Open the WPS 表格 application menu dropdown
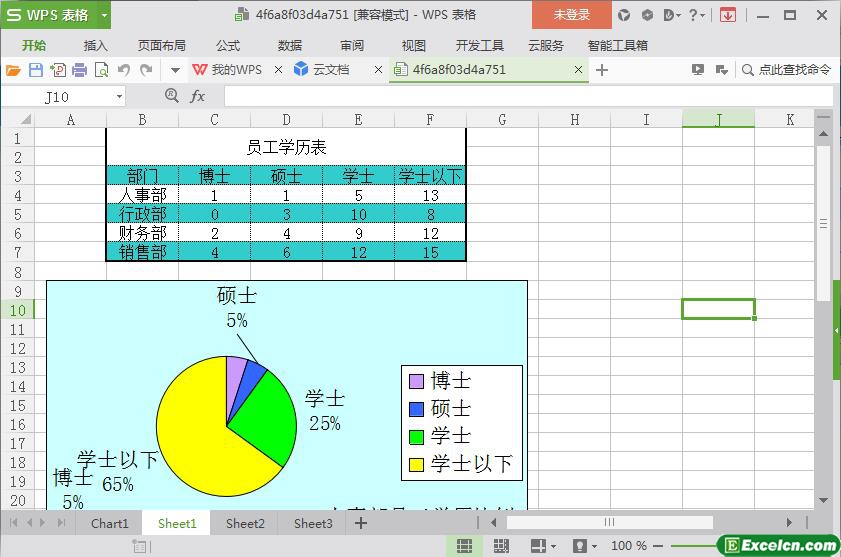The width and height of the screenshot is (841, 557). pos(100,15)
